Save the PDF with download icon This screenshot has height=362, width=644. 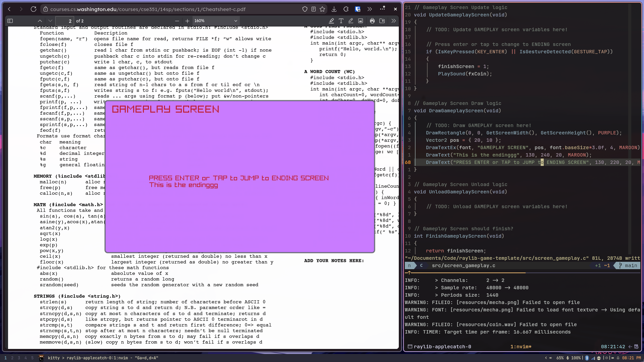click(382, 21)
